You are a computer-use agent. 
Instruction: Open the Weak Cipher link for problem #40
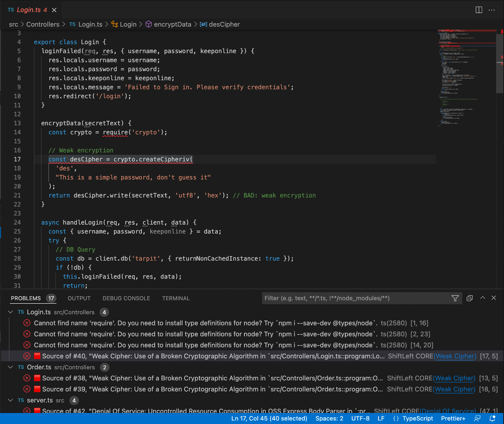pos(456,356)
